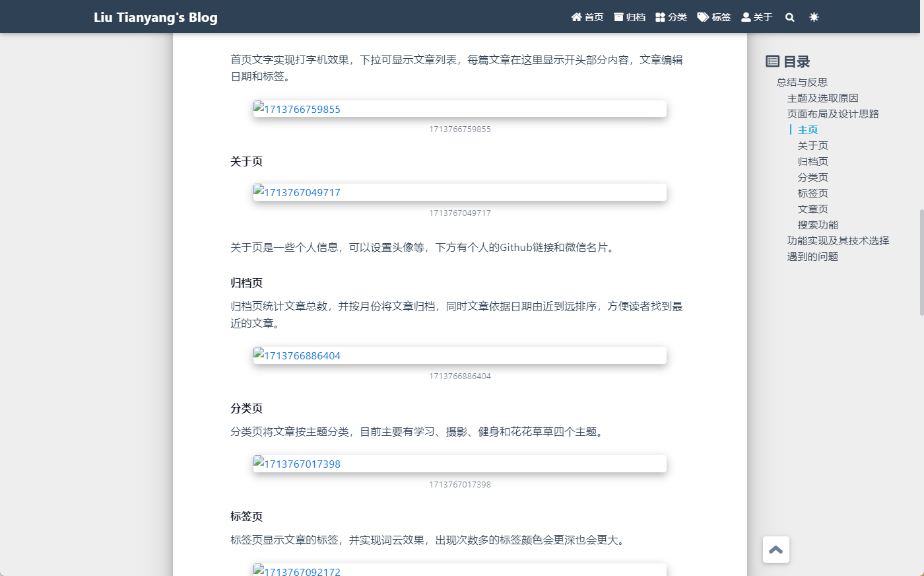Click the 归档页 section heading

click(x=246, y=283)
